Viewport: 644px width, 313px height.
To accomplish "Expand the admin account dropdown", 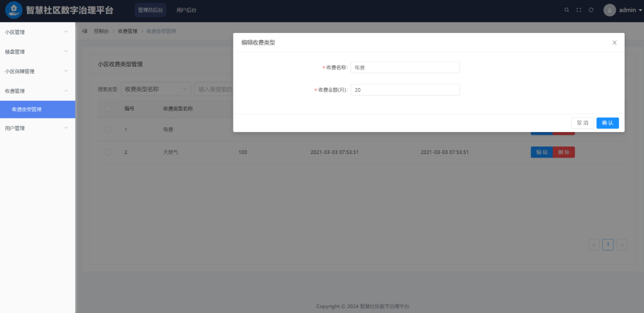I will click(x=626, y=10).
